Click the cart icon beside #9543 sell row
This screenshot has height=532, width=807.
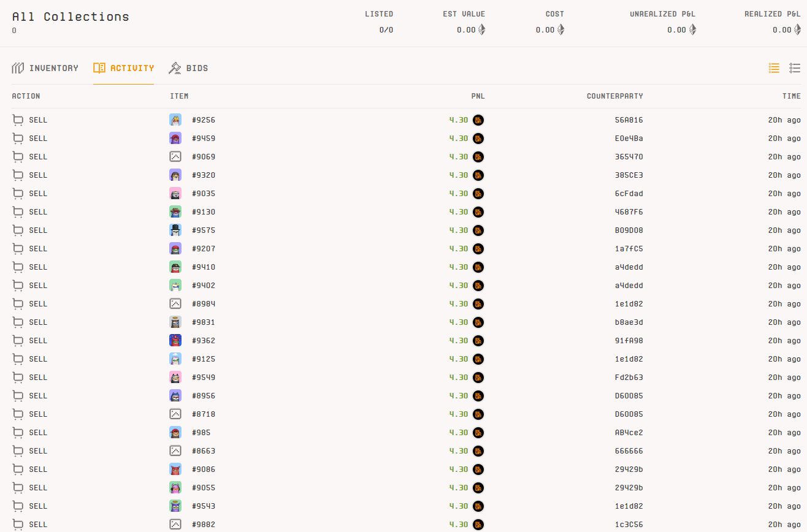pos(18,506)
